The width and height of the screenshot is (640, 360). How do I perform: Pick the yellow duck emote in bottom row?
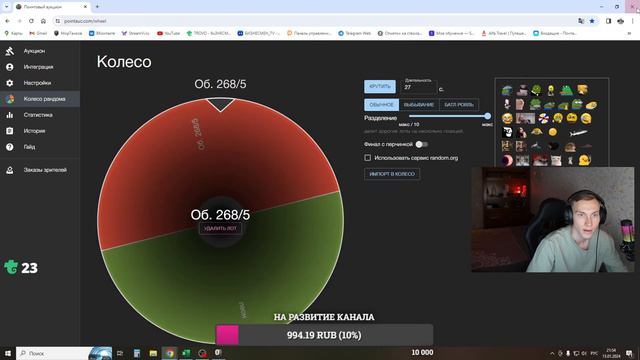(x=584, y=160)
